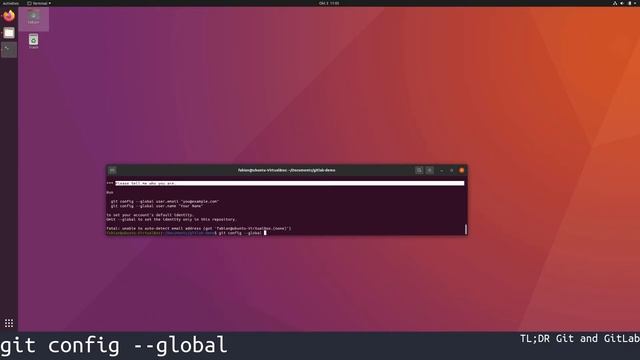Click the 'git config --global user.email' line

(x=165, y=201)
